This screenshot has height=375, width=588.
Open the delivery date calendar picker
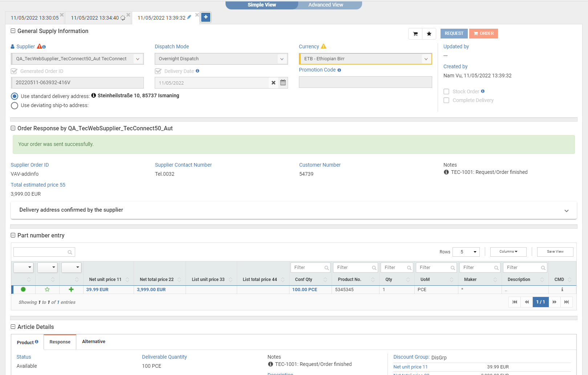pyautogui.click(x=283, y=83)
